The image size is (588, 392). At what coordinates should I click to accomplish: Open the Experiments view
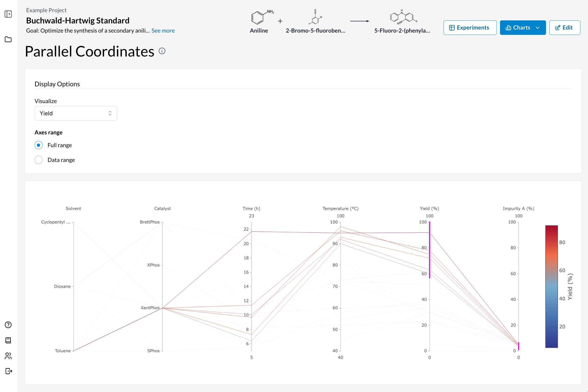click(x=470, y=27)
